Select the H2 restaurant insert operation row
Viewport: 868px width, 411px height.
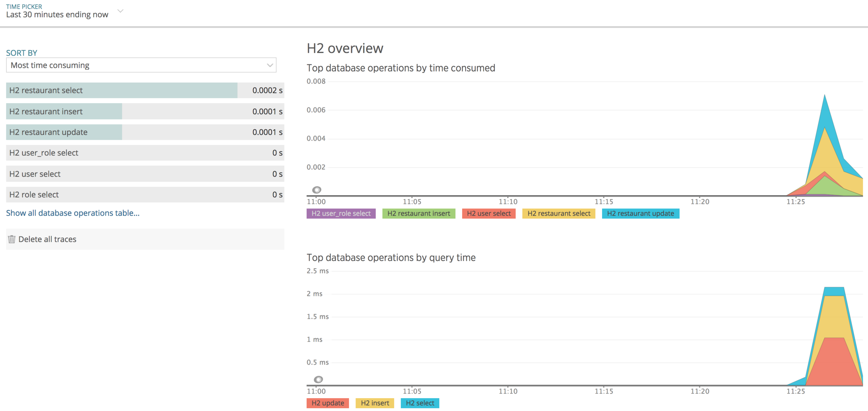(145, 112)
